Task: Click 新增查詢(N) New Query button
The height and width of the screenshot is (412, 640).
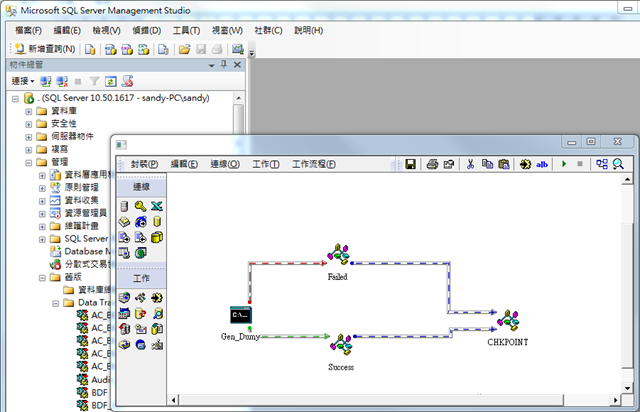Action: click(45, 49)
